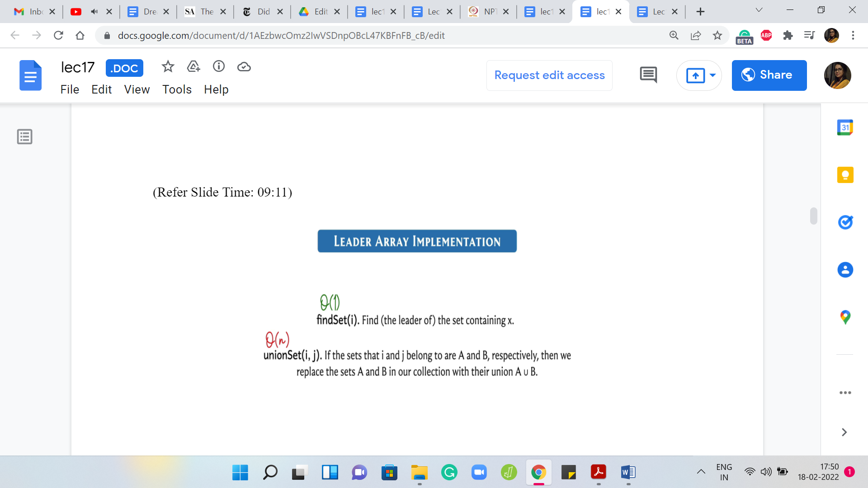This screenshot has height=488, width=868.
Task: Open Google Tasks in side panel
Action: [x=845, y=222]
